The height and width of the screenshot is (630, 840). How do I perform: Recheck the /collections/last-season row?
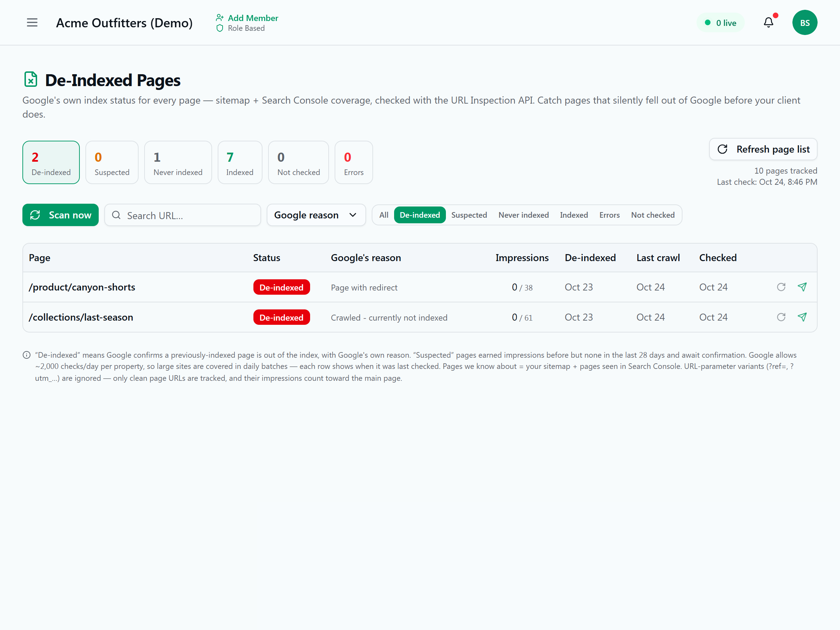(x=781, y=317)
